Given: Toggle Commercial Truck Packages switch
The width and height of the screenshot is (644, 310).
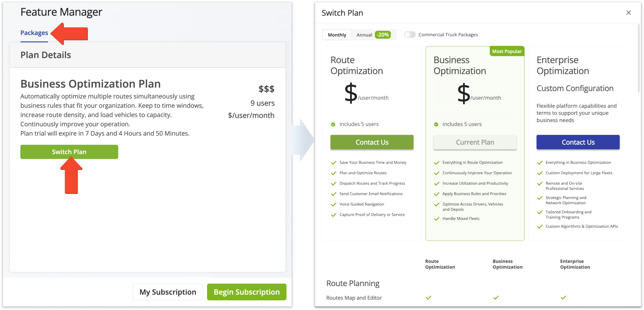Looking at the screenshot, I should coord(410,35).
